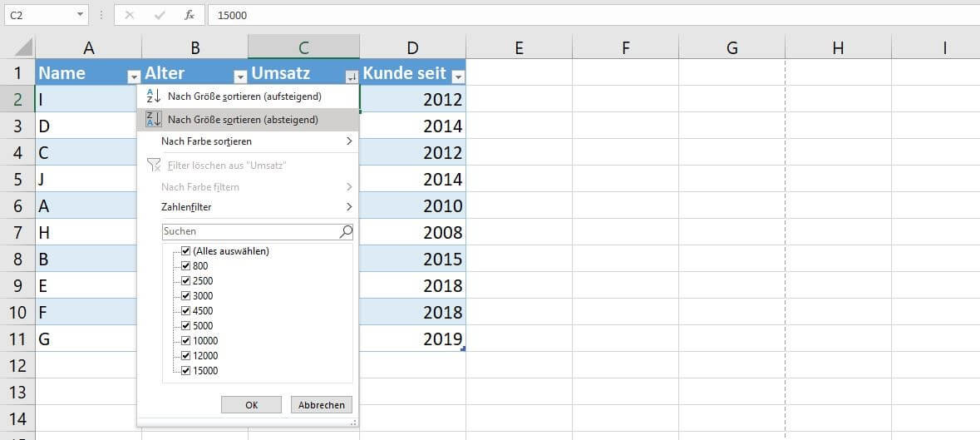Click Nach Farbe filtern menu entry

click(249, 187)
